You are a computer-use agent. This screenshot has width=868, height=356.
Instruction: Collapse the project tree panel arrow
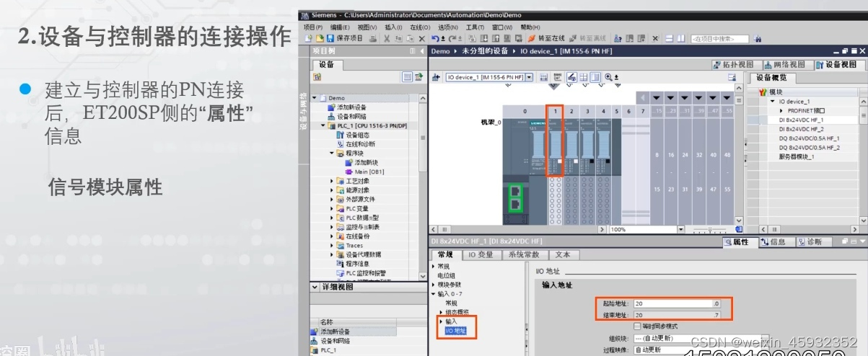[422, 51]
